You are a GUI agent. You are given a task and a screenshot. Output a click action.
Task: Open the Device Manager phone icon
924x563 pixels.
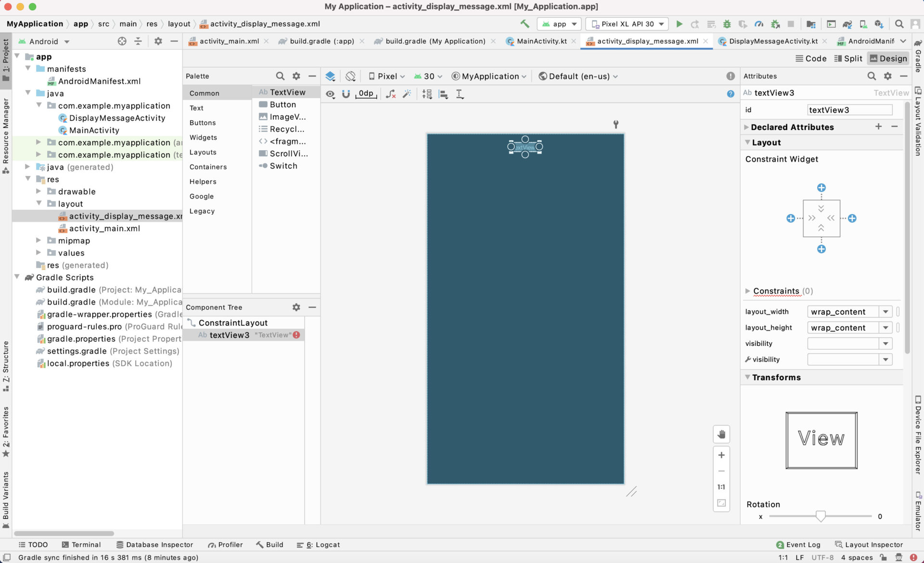862,24
